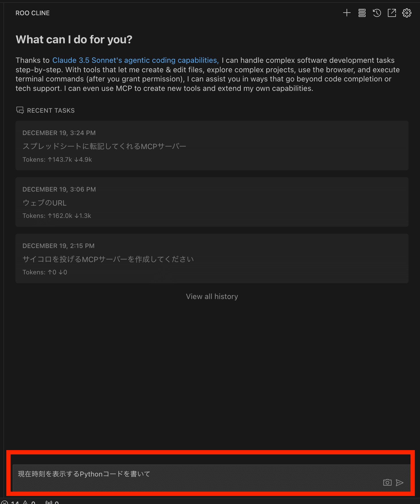
Task: Click the Recent Tasks chat icon
Action: pyautogui.click(x=20, y=110)
